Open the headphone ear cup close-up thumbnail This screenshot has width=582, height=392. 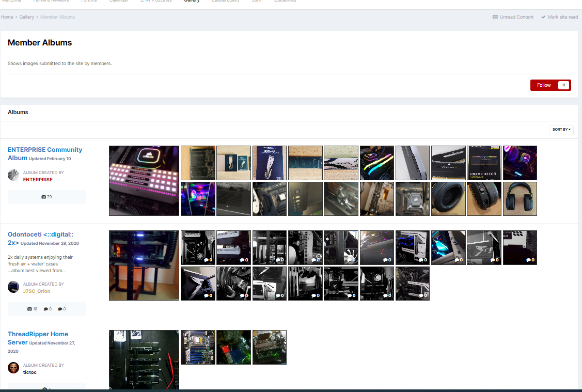[x=448, y=199]
